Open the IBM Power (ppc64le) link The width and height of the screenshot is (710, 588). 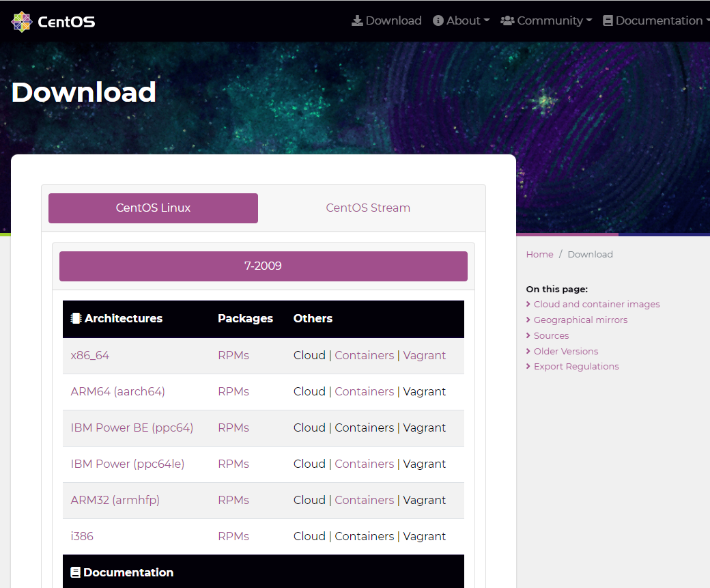[127, 464]
